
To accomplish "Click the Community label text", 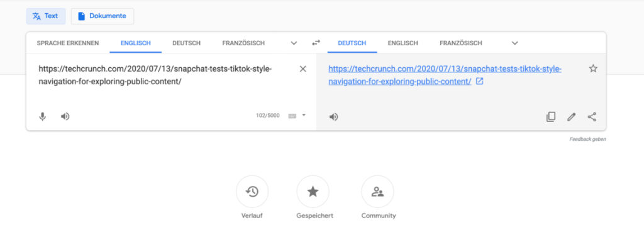I will (x=379, y=216).
